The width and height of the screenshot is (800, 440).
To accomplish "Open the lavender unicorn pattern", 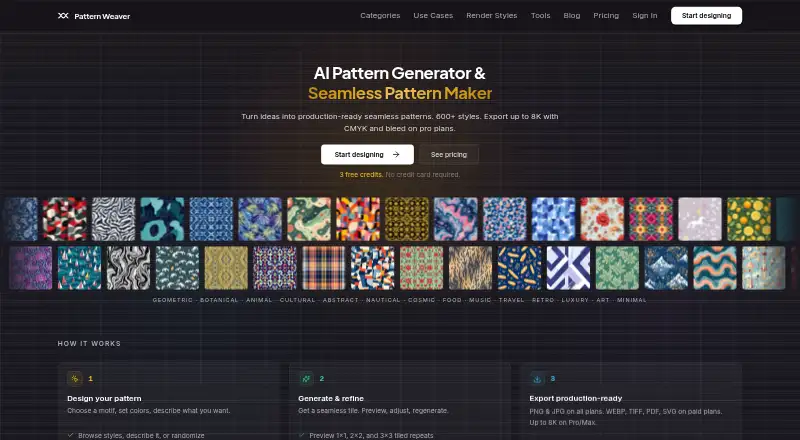I will pos(700,219).
